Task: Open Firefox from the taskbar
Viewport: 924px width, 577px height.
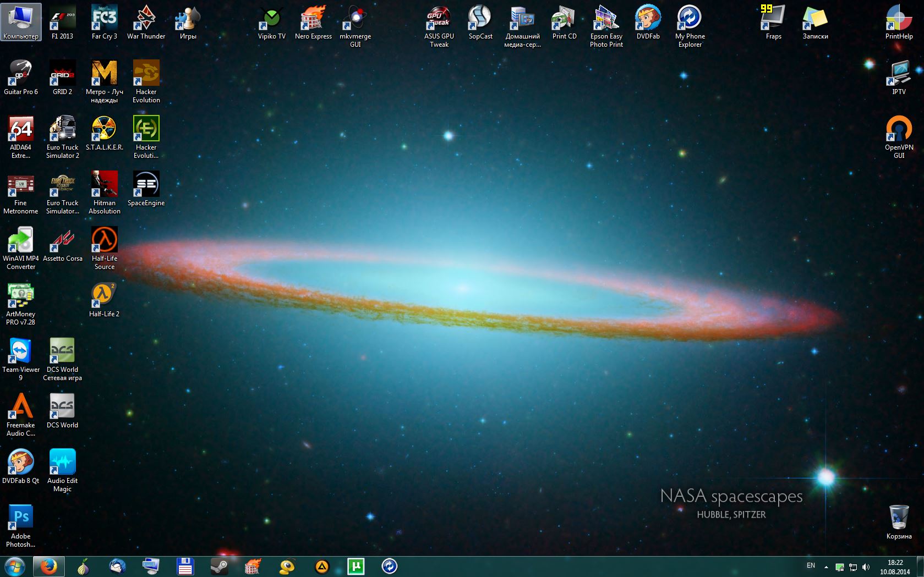Action: [x=48, y=566]
